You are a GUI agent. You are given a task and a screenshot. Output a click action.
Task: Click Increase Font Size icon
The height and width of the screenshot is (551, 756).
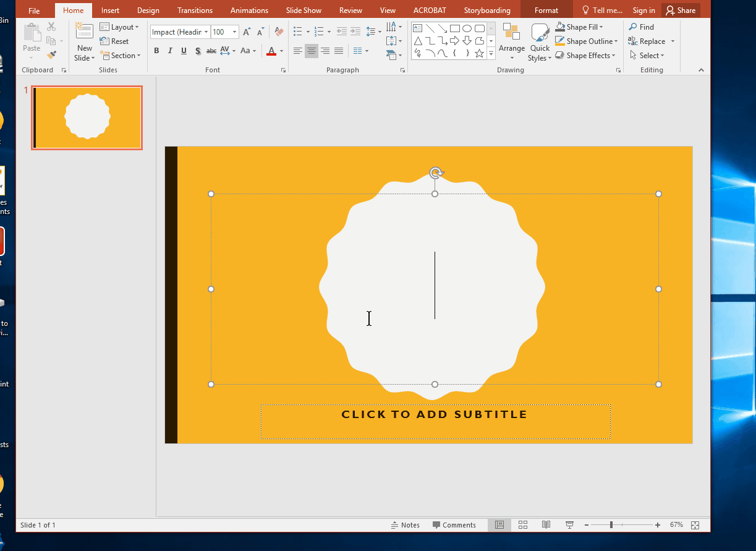247,32
